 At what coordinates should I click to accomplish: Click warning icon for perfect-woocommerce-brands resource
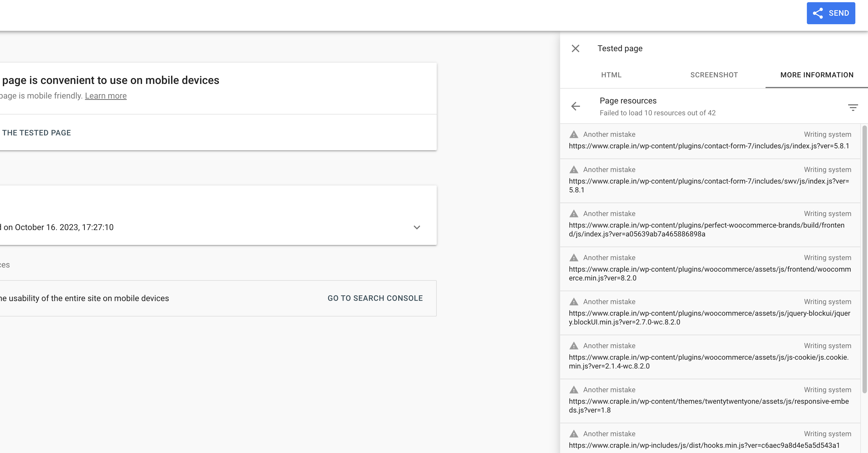click(x=574, y=214)
